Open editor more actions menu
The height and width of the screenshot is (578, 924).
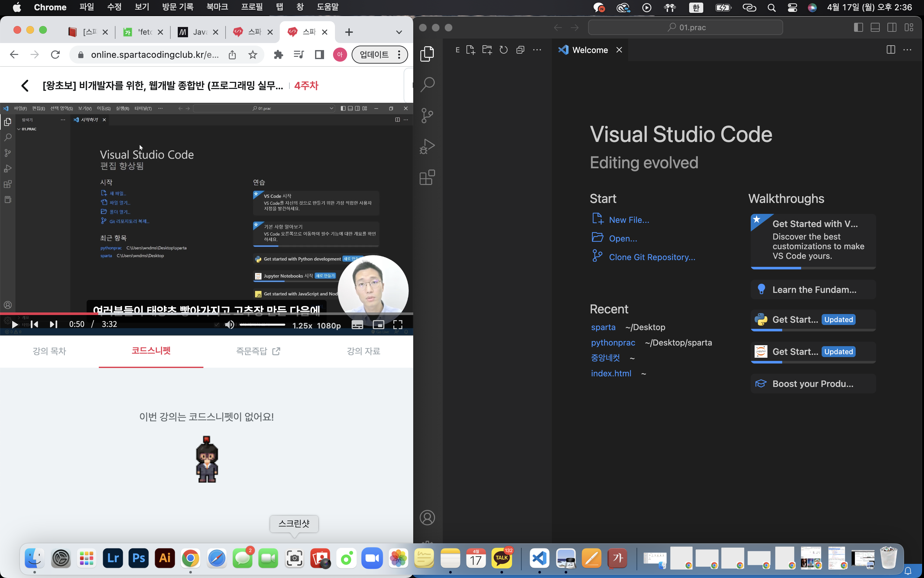tap(908, 50)
